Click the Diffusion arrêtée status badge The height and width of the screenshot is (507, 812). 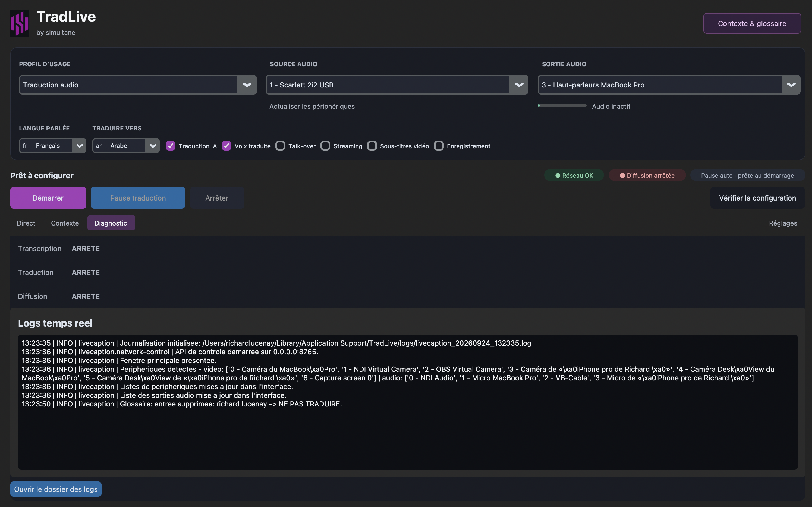pos(647,175)
